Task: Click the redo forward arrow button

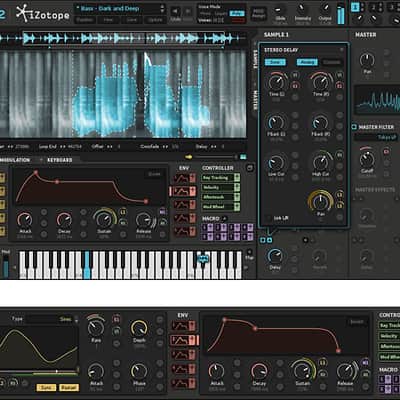Action: click(x=188, y=12)
